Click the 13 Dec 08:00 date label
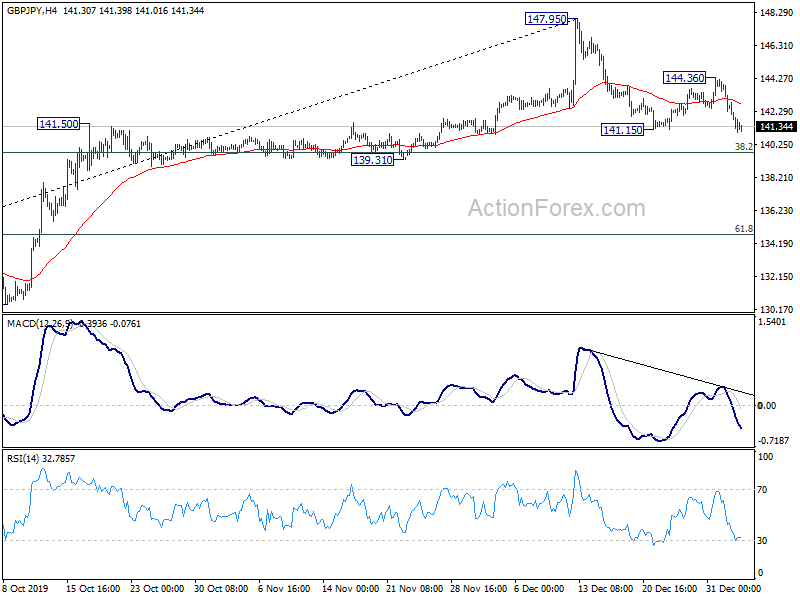 pyautogui.click(x=606, y=589)
